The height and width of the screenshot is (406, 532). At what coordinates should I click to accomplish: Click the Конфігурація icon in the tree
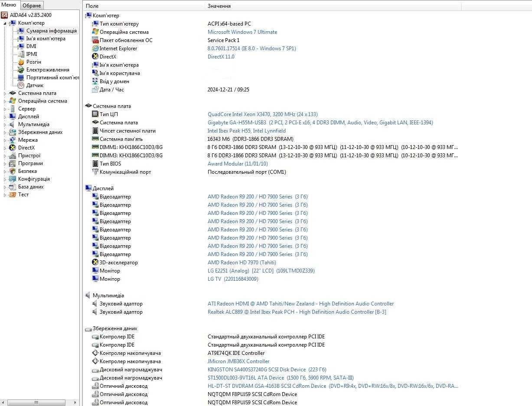[x=13, y=179]
